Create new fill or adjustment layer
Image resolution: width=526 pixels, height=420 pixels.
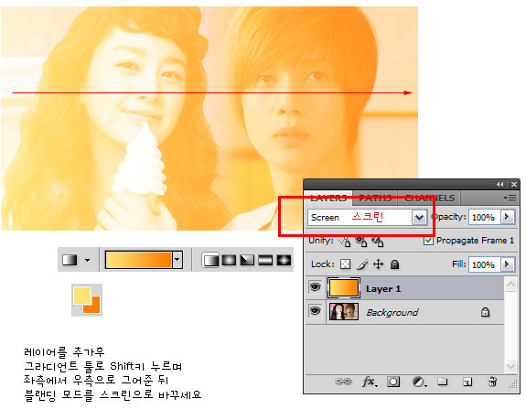click(419, 382)
